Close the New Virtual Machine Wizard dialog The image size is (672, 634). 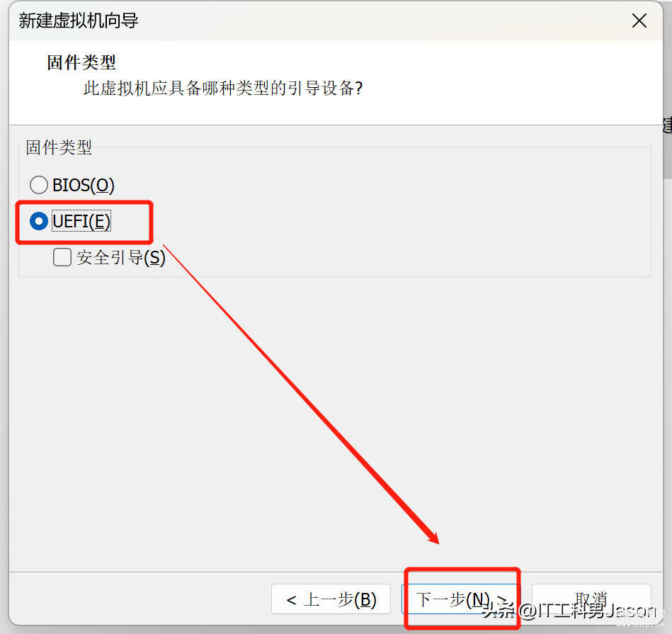639,20
